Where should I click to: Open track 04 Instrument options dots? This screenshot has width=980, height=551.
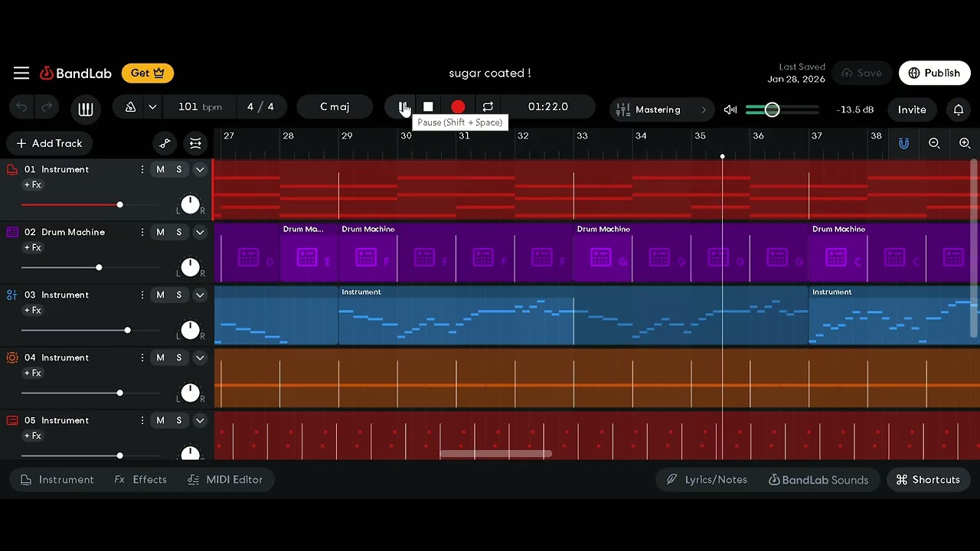(142, 357)
